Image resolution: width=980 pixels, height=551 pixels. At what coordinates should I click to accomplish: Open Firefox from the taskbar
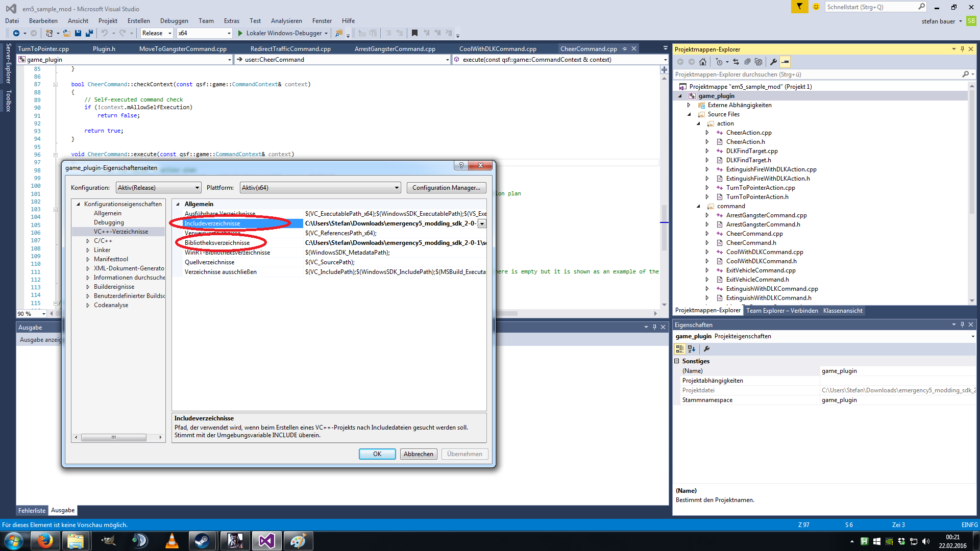[45, 541]
